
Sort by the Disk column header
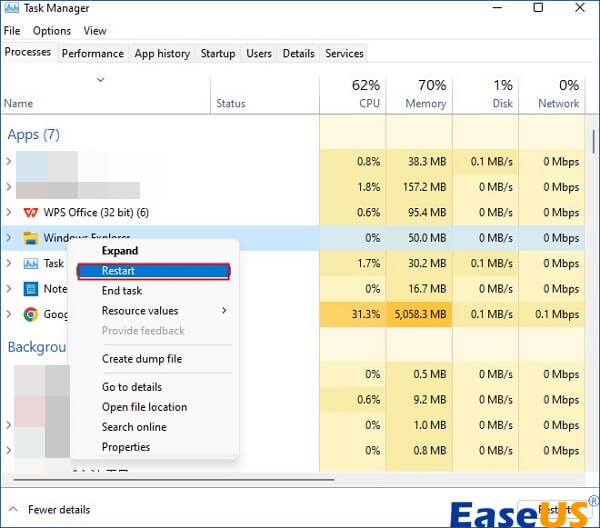[486, 95]
